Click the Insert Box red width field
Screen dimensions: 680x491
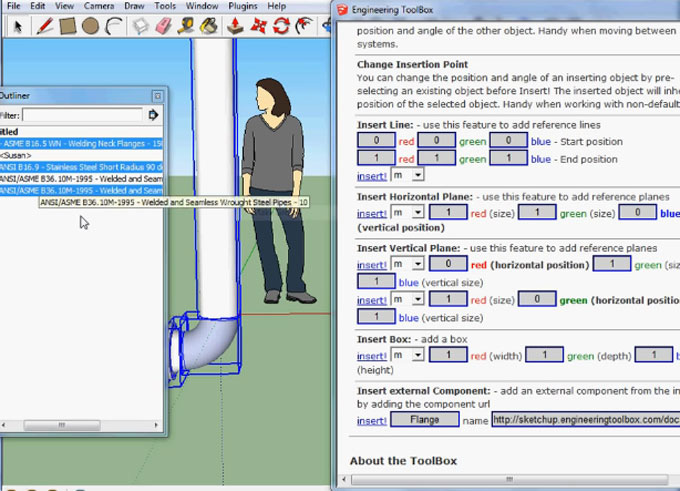tap(448, 354)
